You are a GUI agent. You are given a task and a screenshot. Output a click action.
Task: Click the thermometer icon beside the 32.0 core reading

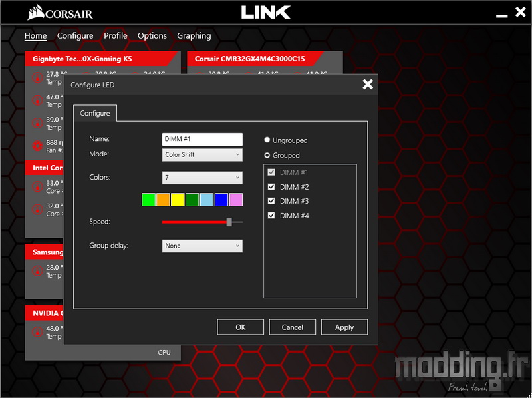pos(37,209)
